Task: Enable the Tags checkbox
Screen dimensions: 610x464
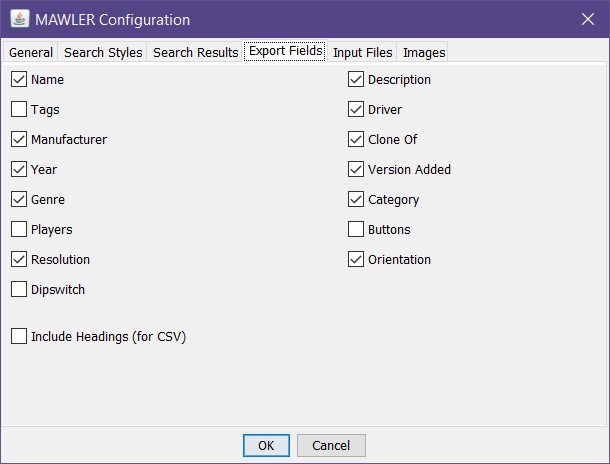Action: coord(20,110)
